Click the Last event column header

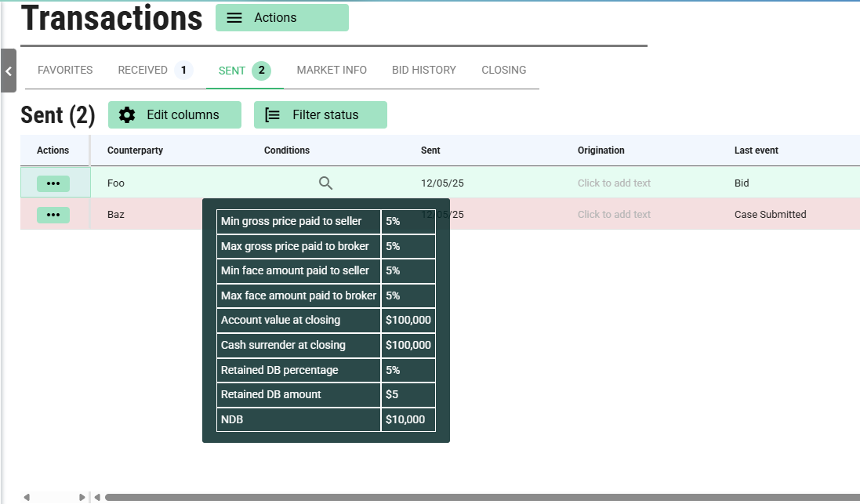756,150
